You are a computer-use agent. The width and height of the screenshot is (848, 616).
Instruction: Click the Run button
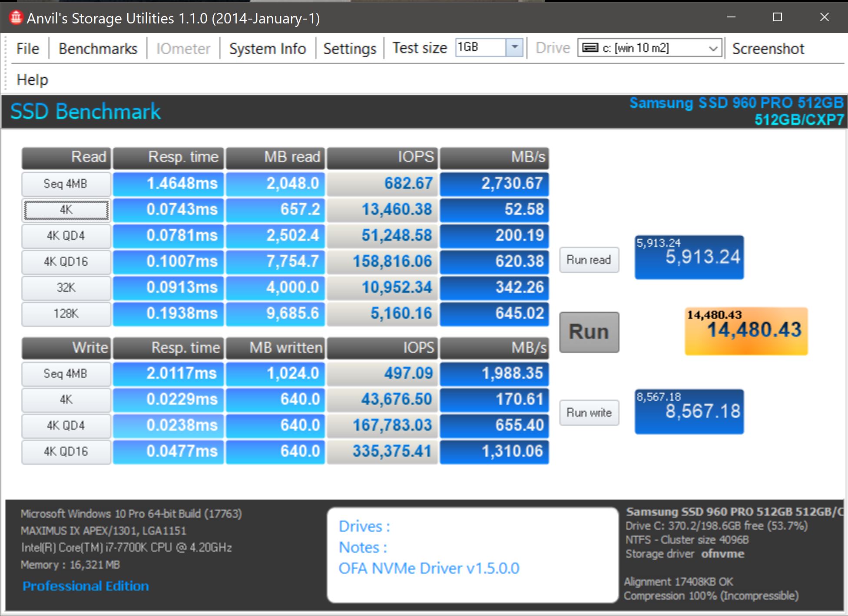(589, 332)
